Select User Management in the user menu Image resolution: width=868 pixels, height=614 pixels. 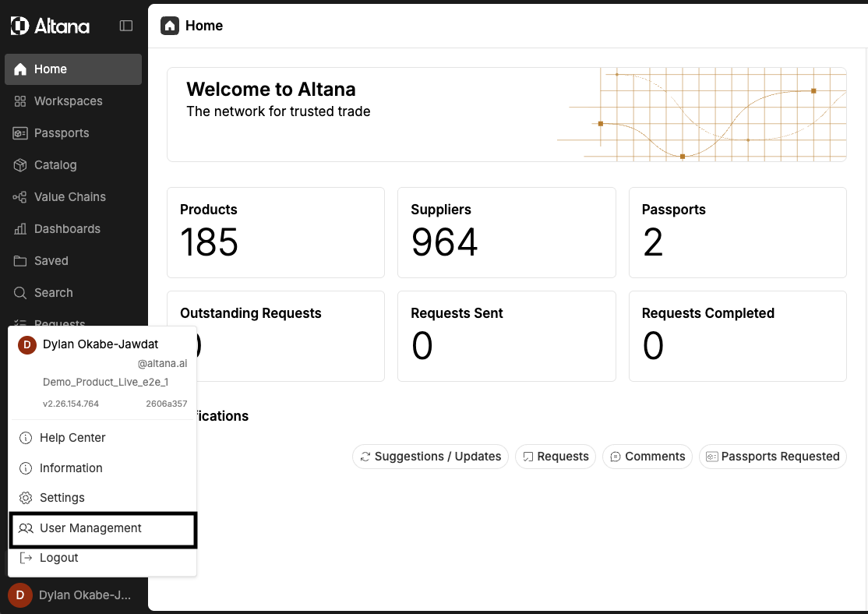(102, 528)
